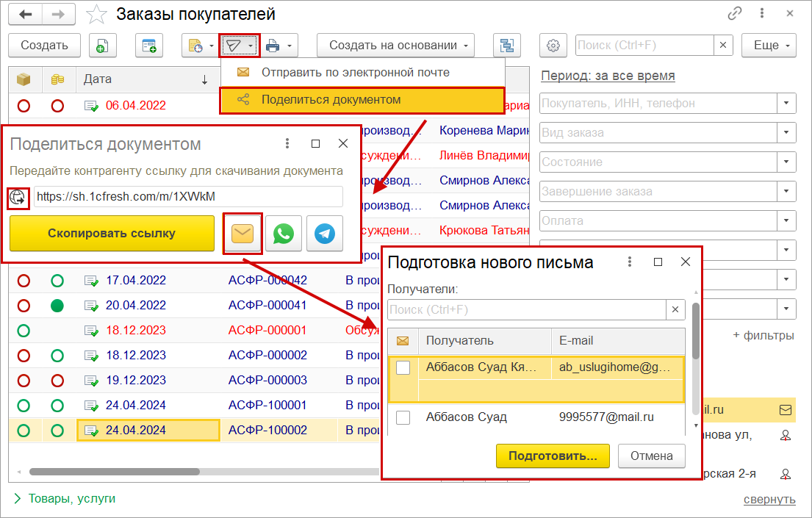This screenshot has height=518, width=812.
Task: Open Поделиться документом dialog three-dot menu
Action: click(x=287, y=143)
